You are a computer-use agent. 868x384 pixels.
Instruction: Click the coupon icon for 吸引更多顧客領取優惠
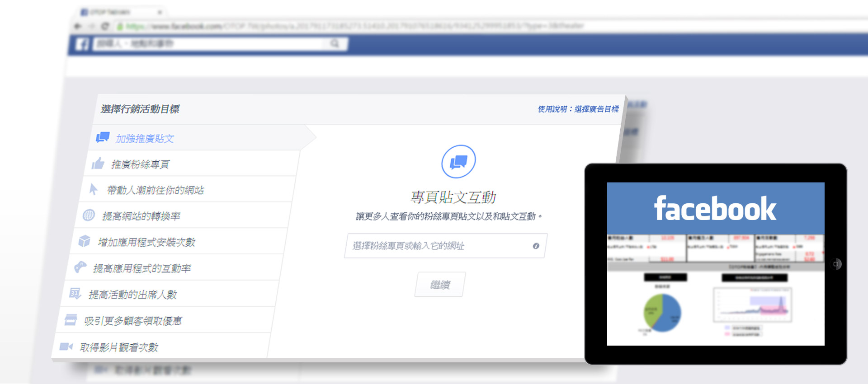click(x=71, y=320)
